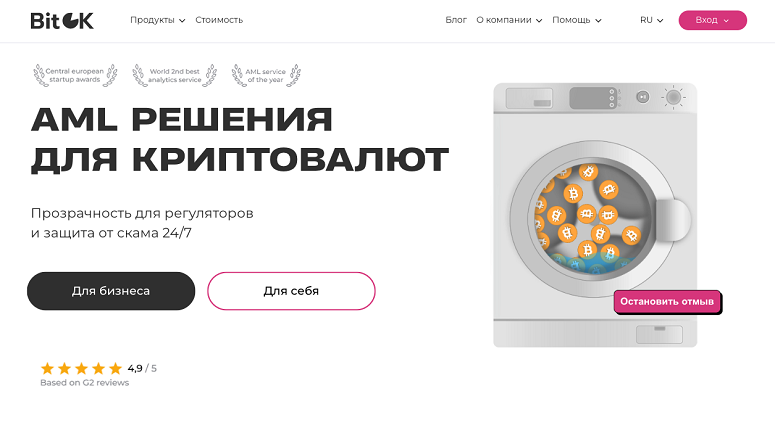Click the BitOK logo
This screenshot has width=775, height=436.
pyautogui.click(x=62, y=20)
